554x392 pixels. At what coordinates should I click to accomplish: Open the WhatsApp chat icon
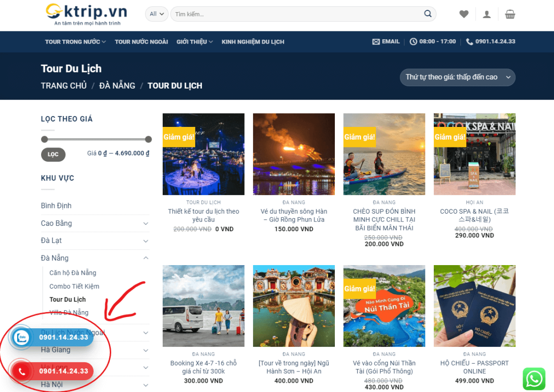click(534, 379)
